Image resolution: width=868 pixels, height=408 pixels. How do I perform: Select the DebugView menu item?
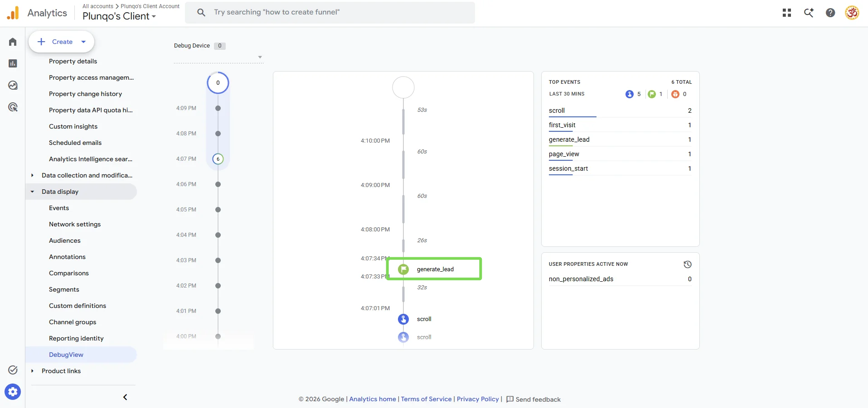tap(66, 355)
